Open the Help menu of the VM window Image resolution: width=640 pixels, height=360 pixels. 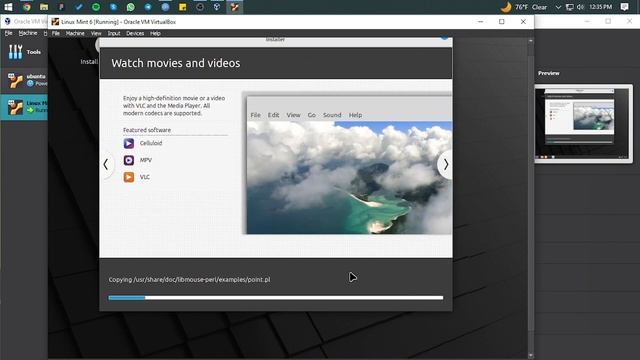[155, 33]
